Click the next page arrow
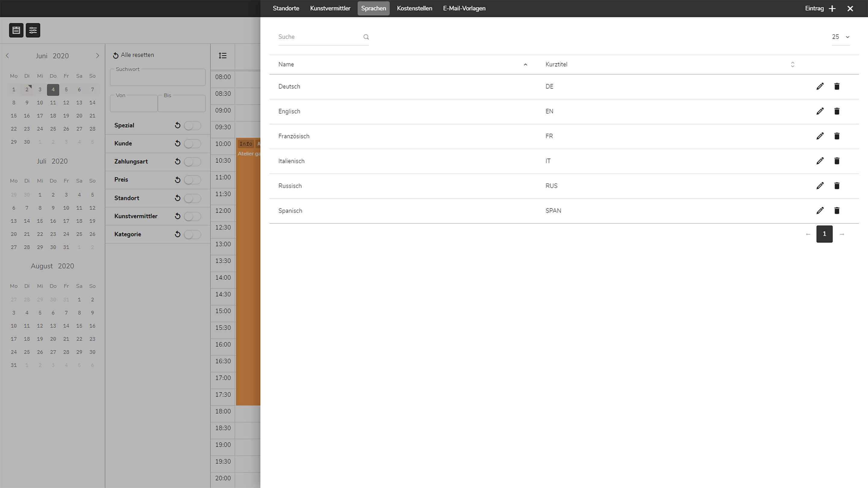Screen dimensions: 868x488 pos(842,234)
